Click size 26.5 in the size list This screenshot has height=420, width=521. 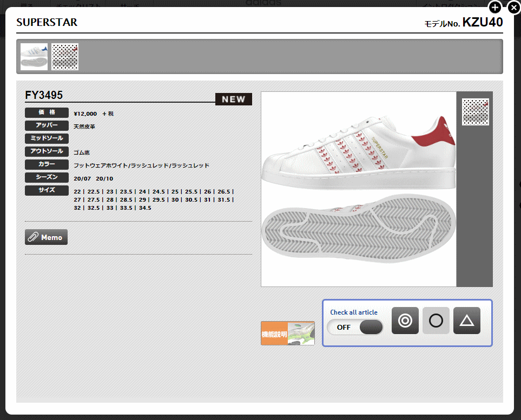tap(224, 191)
